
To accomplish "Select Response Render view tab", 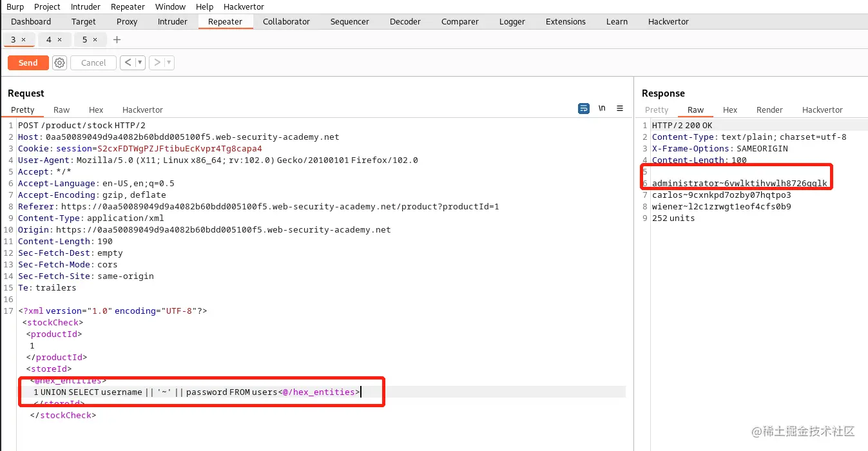I will (x=769, y=110).
